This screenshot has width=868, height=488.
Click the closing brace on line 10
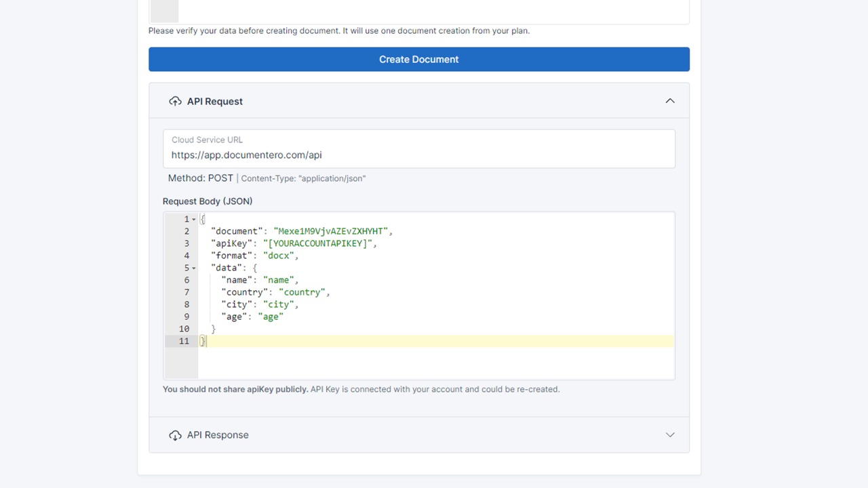point(214,329)
